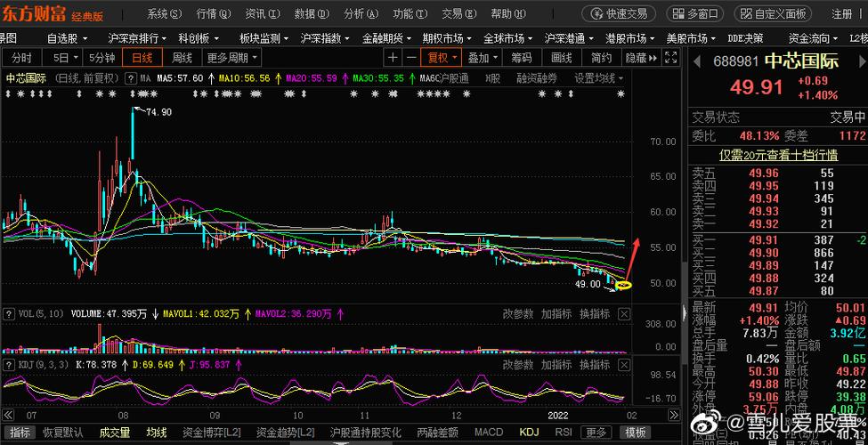Click the 买一 49.91 order row

778,240
